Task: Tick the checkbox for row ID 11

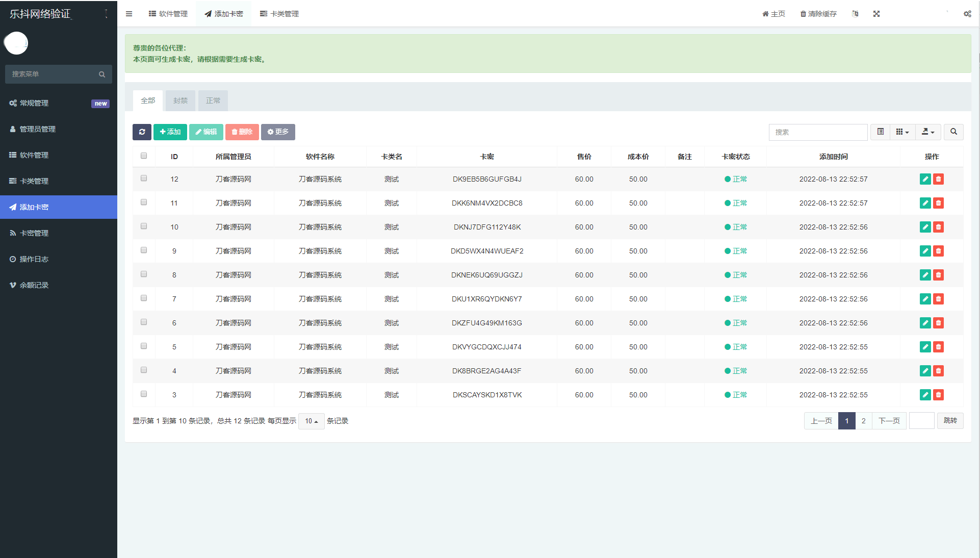Action: point(144,202)
